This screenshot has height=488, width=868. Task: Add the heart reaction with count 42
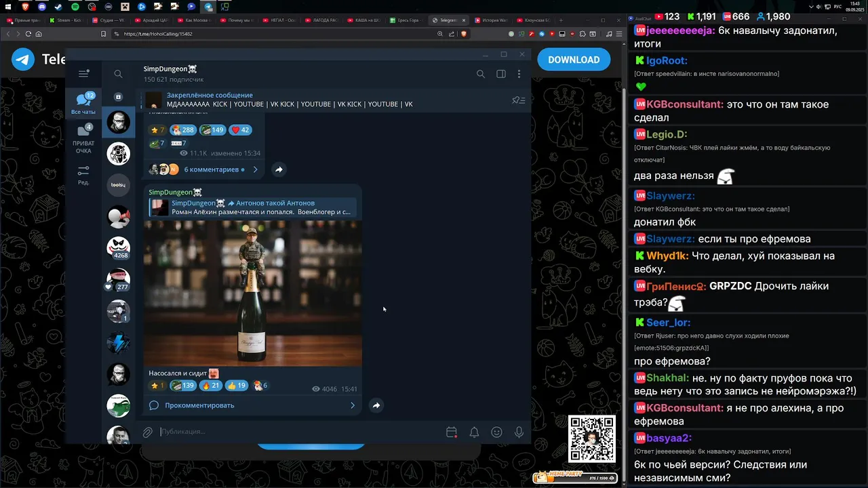click(x=240, y=129)
